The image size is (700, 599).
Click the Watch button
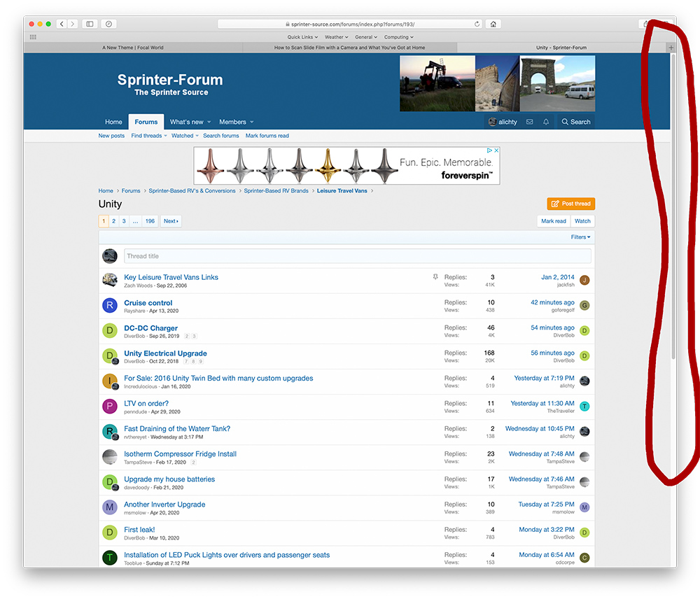(x=582, y=221)
